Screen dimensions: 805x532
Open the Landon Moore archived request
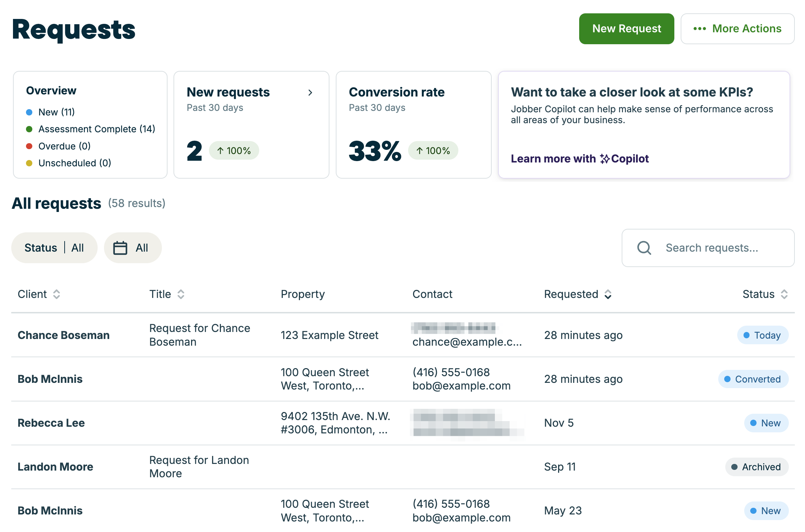[55, 467]
